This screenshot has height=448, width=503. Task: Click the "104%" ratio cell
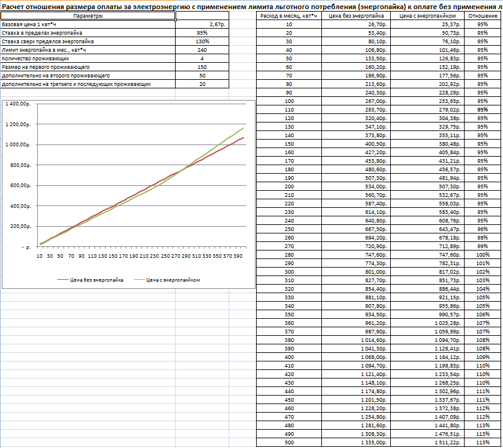pyautogui.click(x=483, y=289)
